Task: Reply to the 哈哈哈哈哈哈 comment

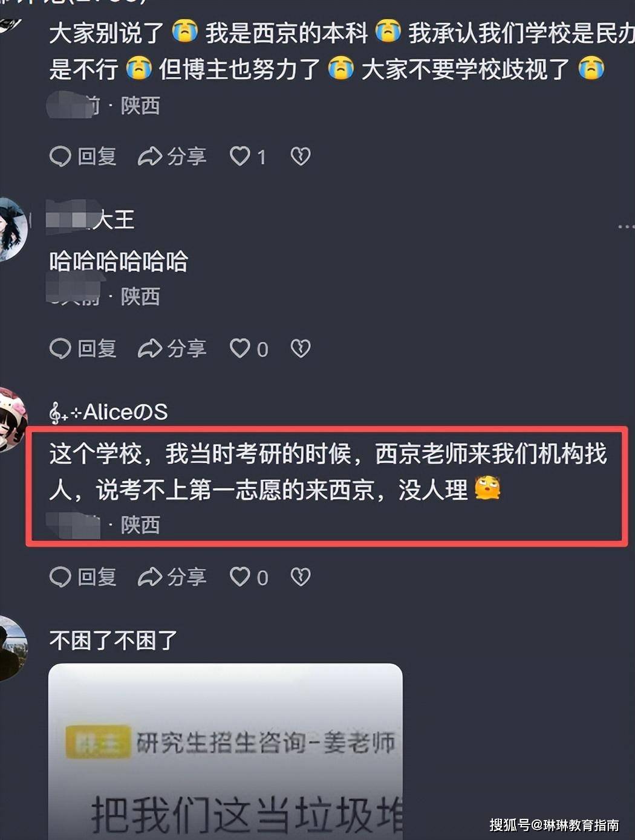Action: point(83,349)
